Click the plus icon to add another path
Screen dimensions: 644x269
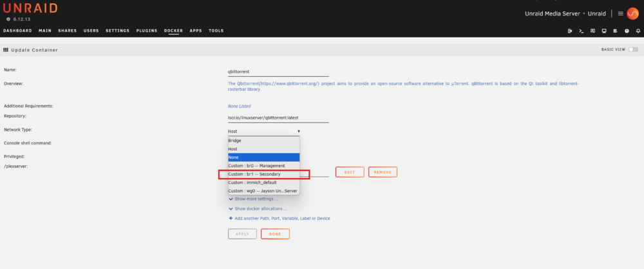click(231, 219)
